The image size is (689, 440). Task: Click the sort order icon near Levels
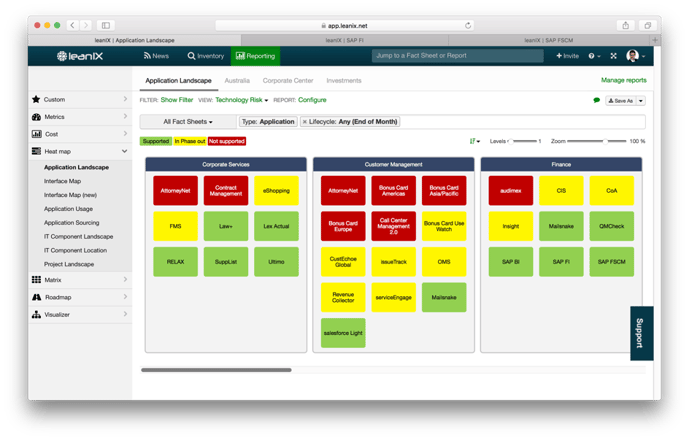coord(474,141)
